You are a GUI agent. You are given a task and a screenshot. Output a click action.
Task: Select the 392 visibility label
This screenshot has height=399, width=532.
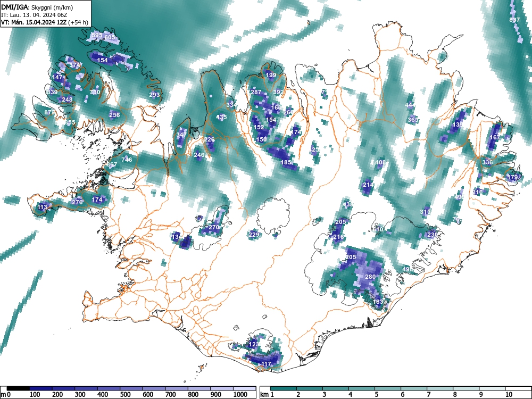(x=278, y=92)
